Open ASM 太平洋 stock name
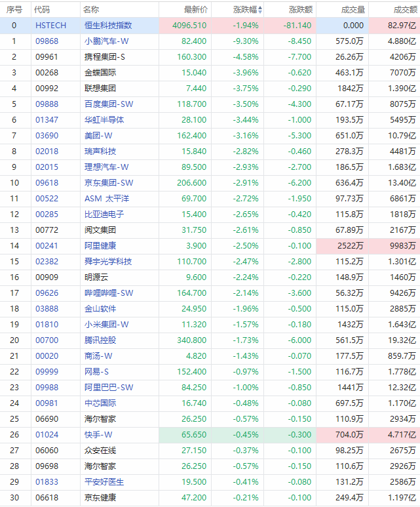 point(107,199)
